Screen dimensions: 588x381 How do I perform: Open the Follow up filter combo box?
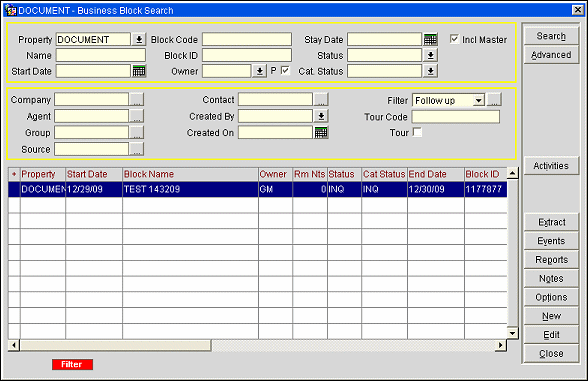tap(448, 100)
